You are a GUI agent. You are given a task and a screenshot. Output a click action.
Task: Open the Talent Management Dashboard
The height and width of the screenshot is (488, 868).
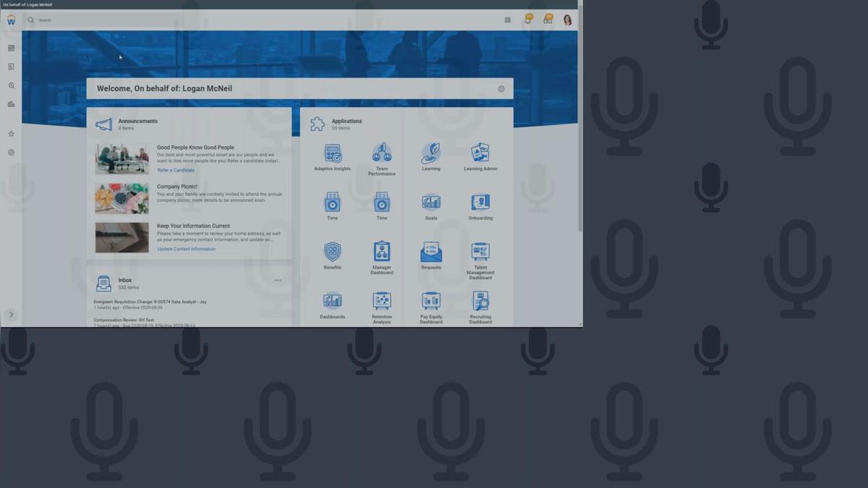click(480, 252)
